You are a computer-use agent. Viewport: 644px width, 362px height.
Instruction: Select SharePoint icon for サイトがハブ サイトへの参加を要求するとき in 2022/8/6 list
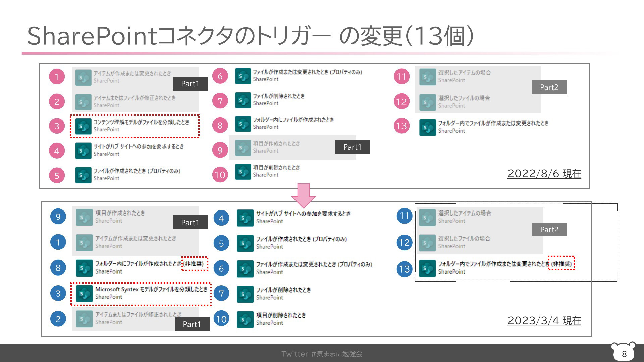click(x=83, y=151)
